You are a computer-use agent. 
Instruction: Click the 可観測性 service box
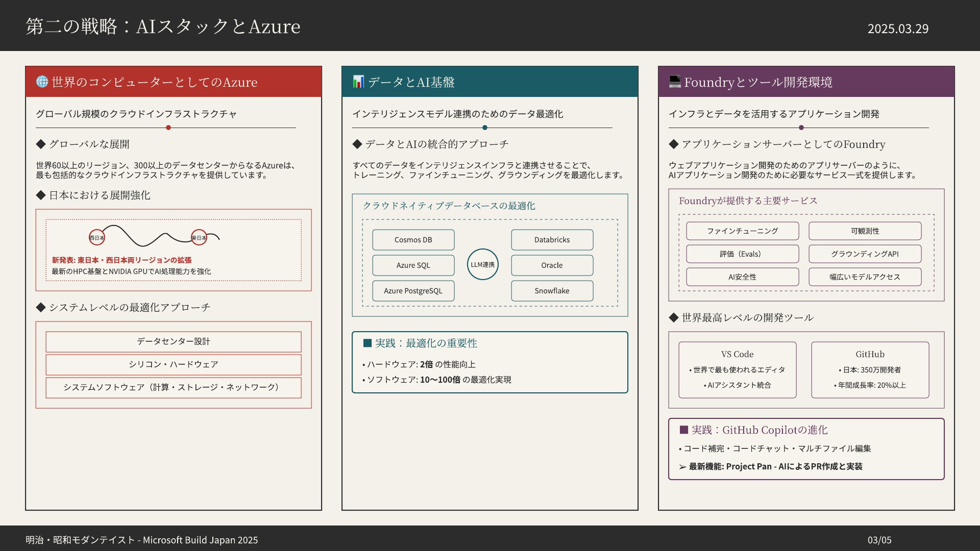[x=865, y=231]
